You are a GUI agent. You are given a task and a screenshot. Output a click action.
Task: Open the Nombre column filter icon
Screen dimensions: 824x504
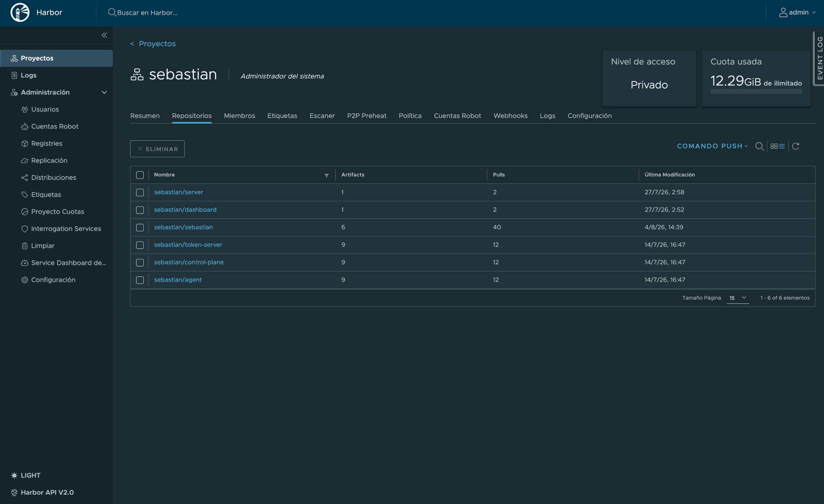327,175
